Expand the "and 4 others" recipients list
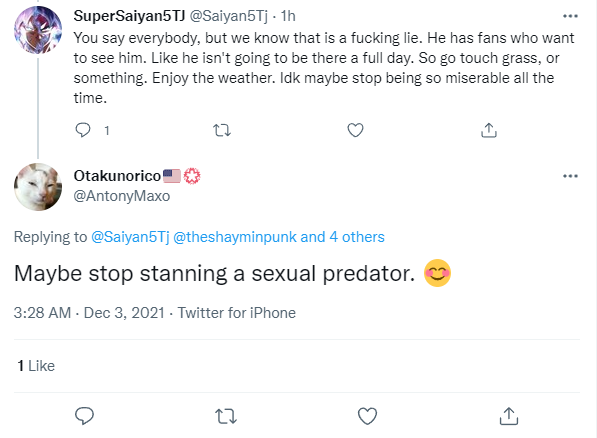597x438 pixels. (342, 237)
